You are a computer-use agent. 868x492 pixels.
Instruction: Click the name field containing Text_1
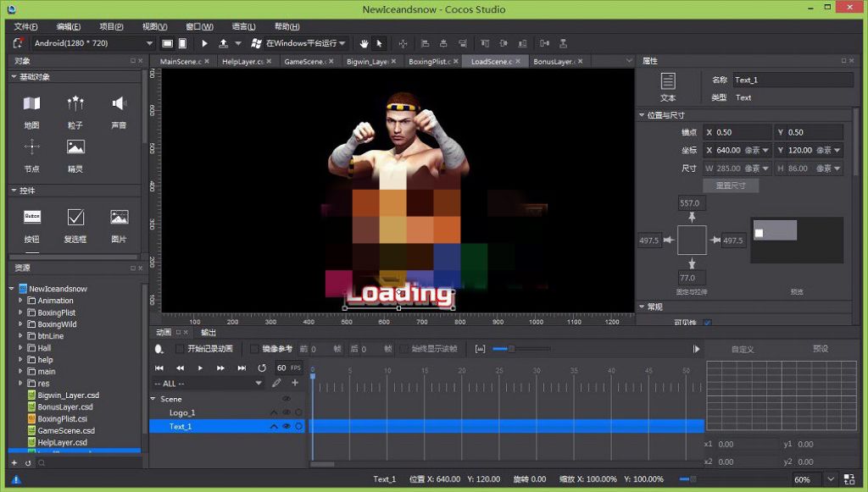tap(793, 80)
